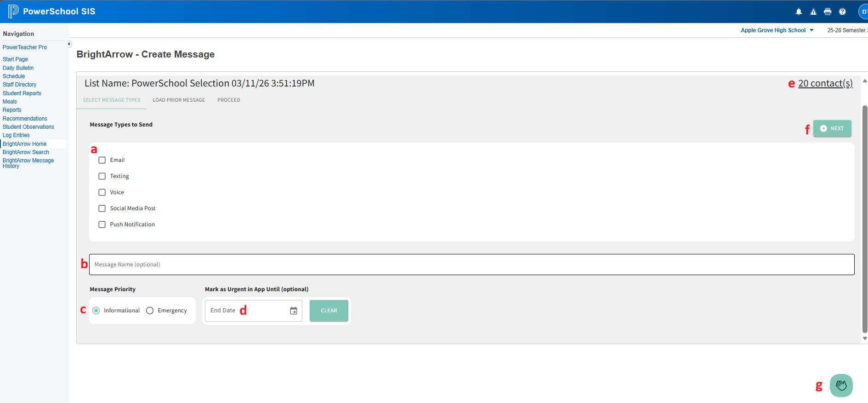Click the NEXT button
This screenshot has width=868, height=403.
[x=832, y=128]
